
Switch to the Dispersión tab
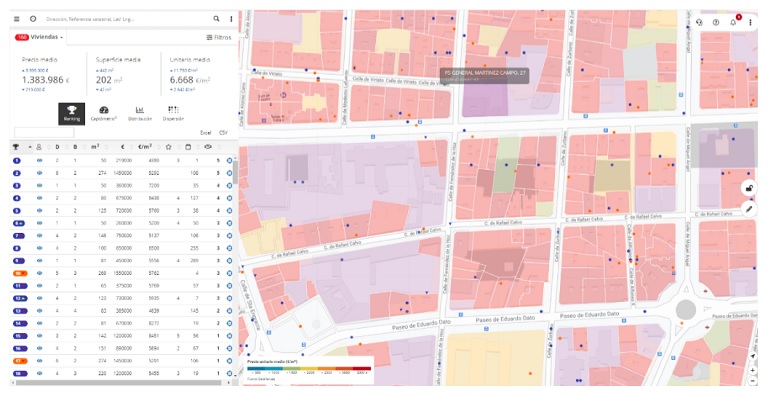[173, 114]
